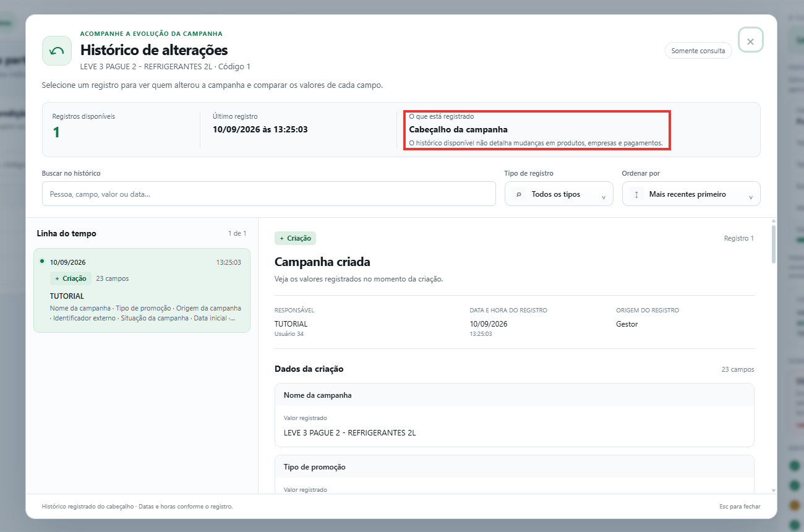Focus the Buscar no histórico search field

(269, 194)
